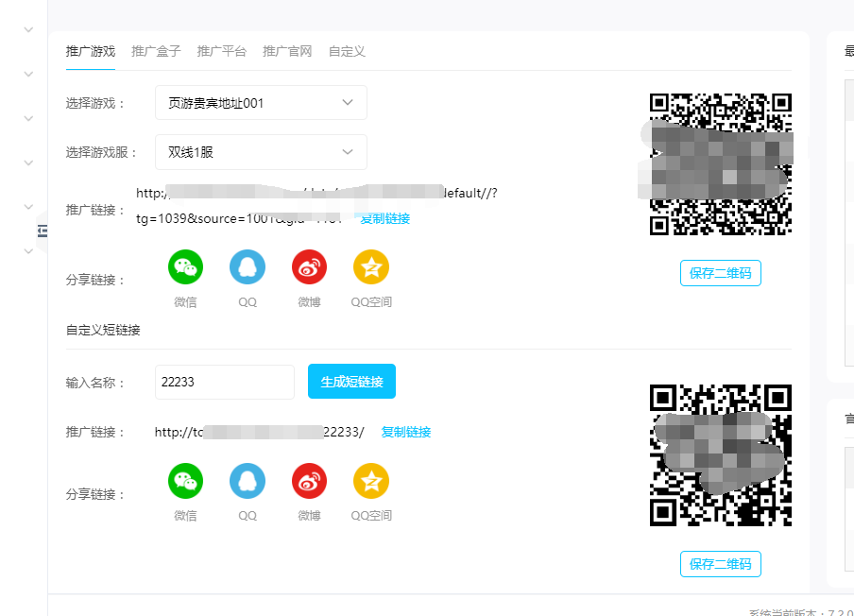Switch to the 推广平台 tab
Screen dimensions: 854x616
221,52
